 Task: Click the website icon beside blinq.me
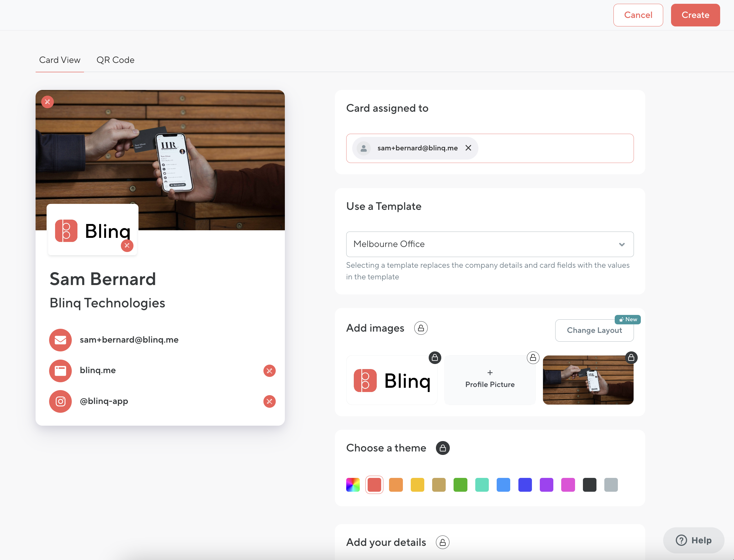pos(60,371)
